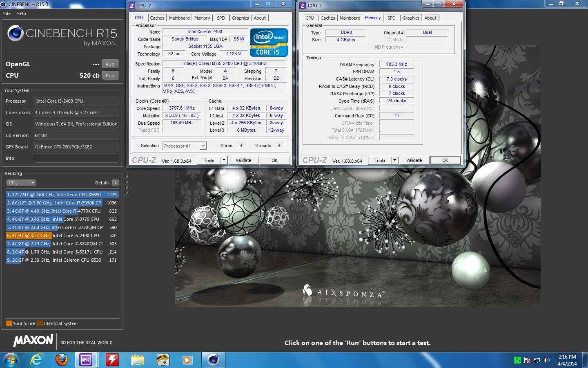
Task: Click the Info input field
Action: pyautogui.click(x=76, y=158)
